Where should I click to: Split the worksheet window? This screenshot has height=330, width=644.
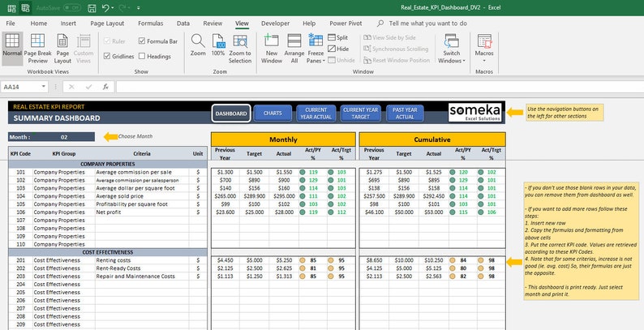(x=338, y=37)
